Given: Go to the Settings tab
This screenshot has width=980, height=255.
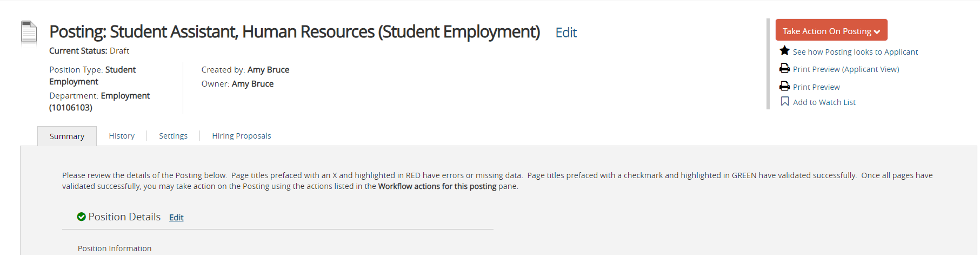Looking at the screenshot, I should 173,136.
